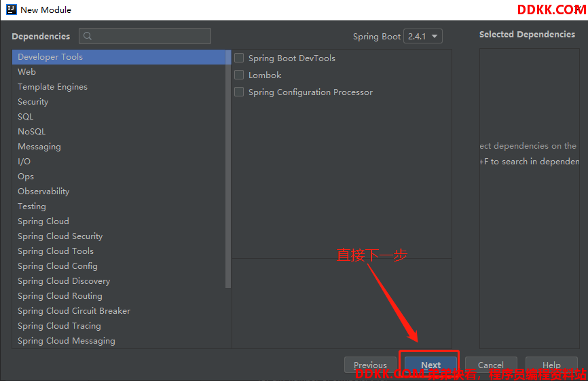Click the Spring Boot DevTools label
Screen dimensions: 588x381
(292, 58)
